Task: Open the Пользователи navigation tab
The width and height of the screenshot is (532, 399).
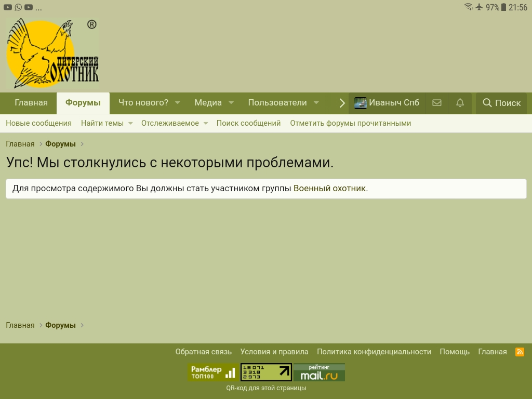Action: click(277, 103)
